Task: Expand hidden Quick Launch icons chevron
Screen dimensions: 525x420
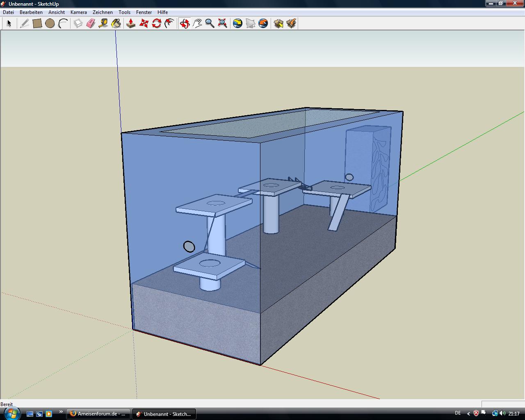Action: (61, 412)
